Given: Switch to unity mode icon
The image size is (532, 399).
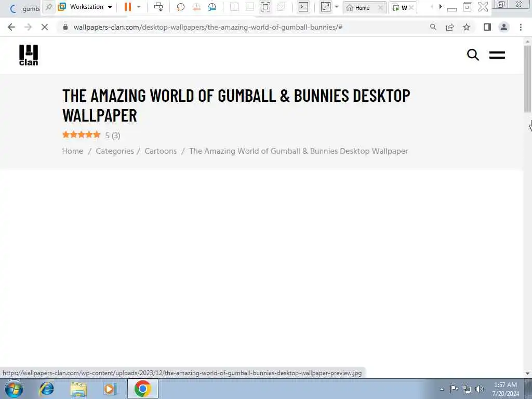Looking at the screenshot, I should (x=281, y=7).
